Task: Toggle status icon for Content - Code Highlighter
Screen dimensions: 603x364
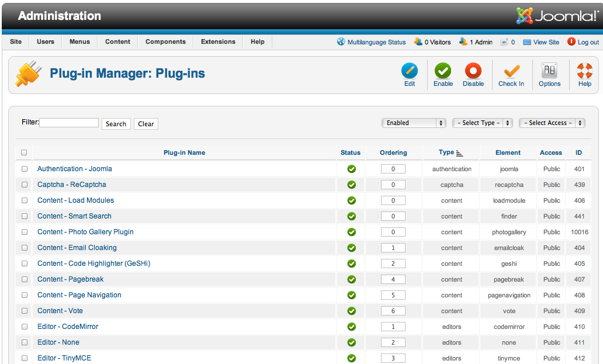Action: [351, 264]
